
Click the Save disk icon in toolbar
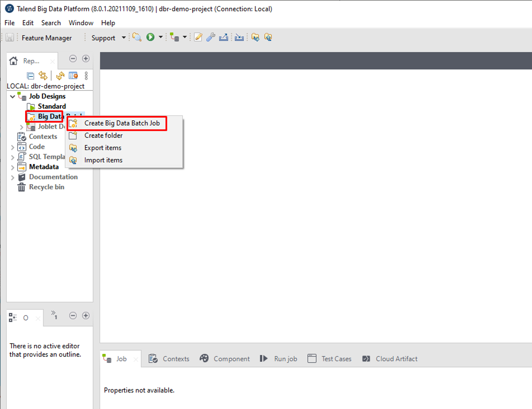[x=10, y=38]
